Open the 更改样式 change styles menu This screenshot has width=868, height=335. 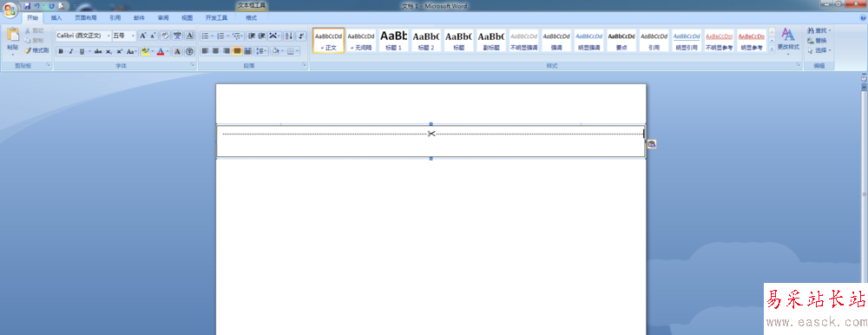point(788,42)
